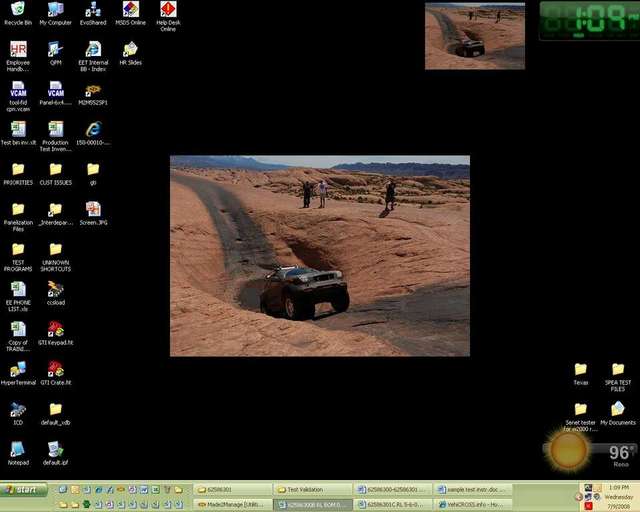Launch the Help Desk Online shortcut
The height and width of the screenshot is (512, 640).
168,16
